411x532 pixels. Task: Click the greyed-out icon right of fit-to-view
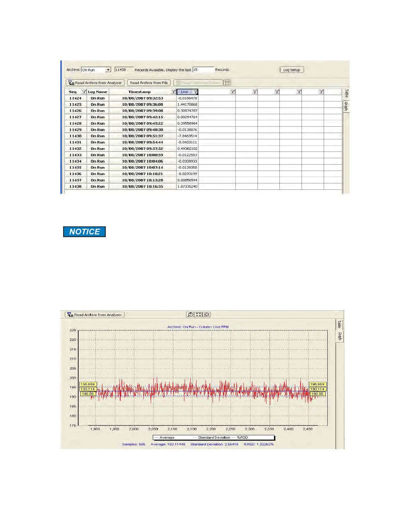pos(207,315)
